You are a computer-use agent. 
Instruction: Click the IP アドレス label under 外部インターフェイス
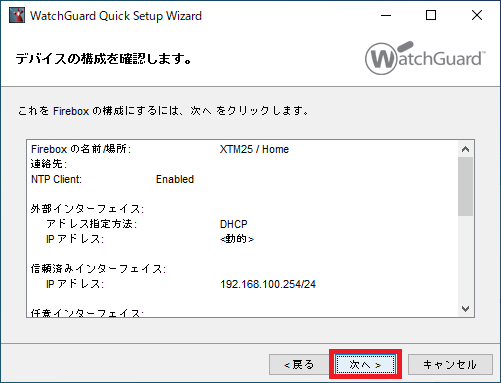pos(75,239)
